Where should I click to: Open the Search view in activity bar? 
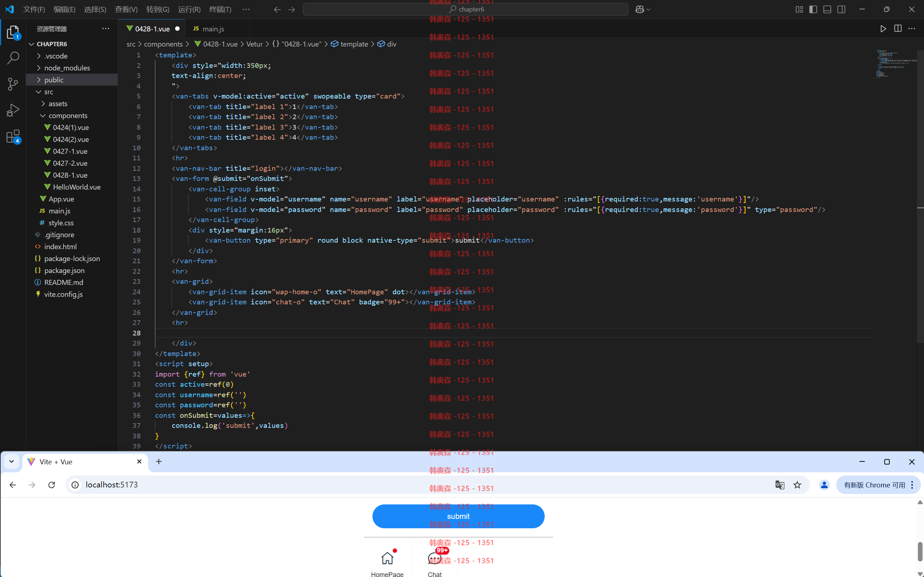pyautogui.click(x=13, y=58)
